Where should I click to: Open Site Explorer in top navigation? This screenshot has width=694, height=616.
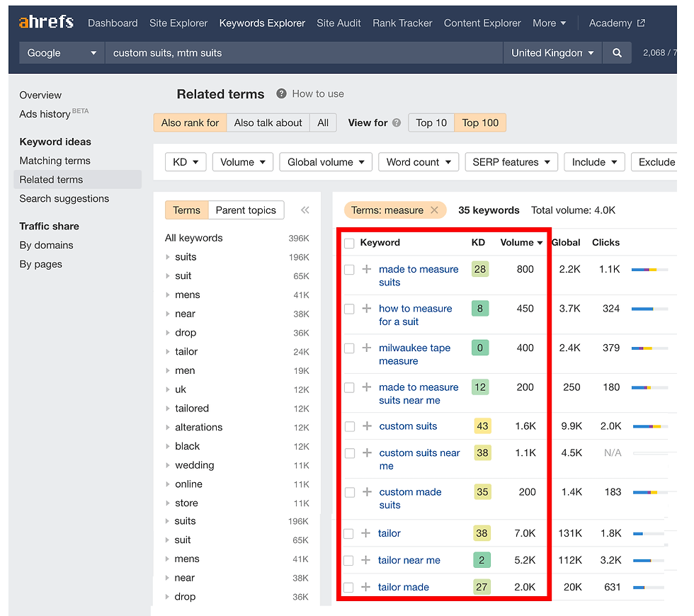(178, 23)
